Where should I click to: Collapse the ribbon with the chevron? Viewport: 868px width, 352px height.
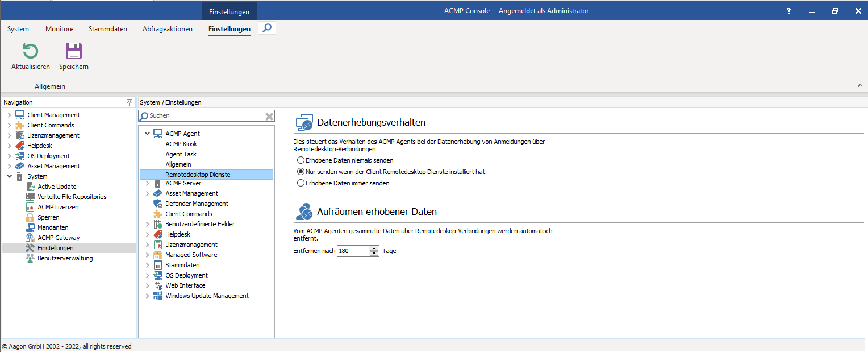[859, 85]
